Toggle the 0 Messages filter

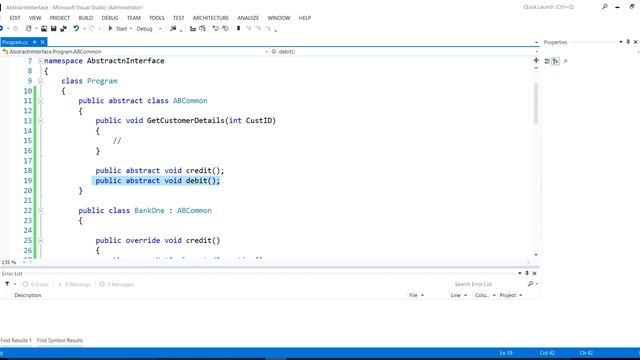(x=117, y=284)
